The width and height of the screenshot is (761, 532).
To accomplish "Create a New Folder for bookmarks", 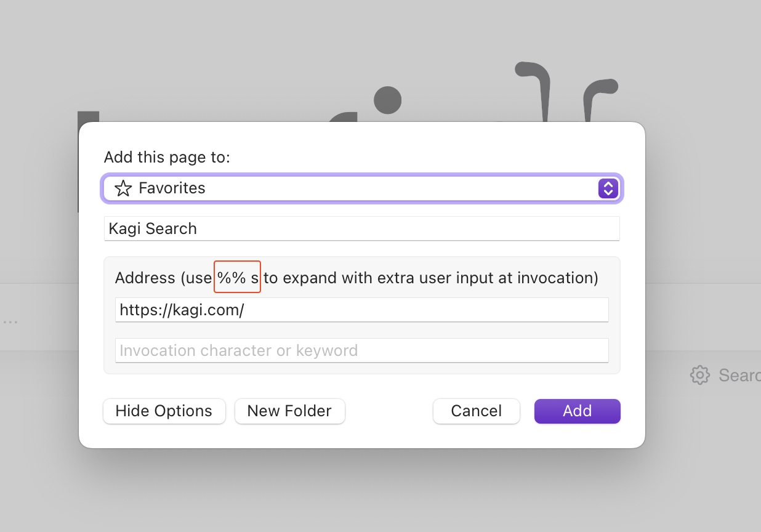I will click(x=289, y=411).
